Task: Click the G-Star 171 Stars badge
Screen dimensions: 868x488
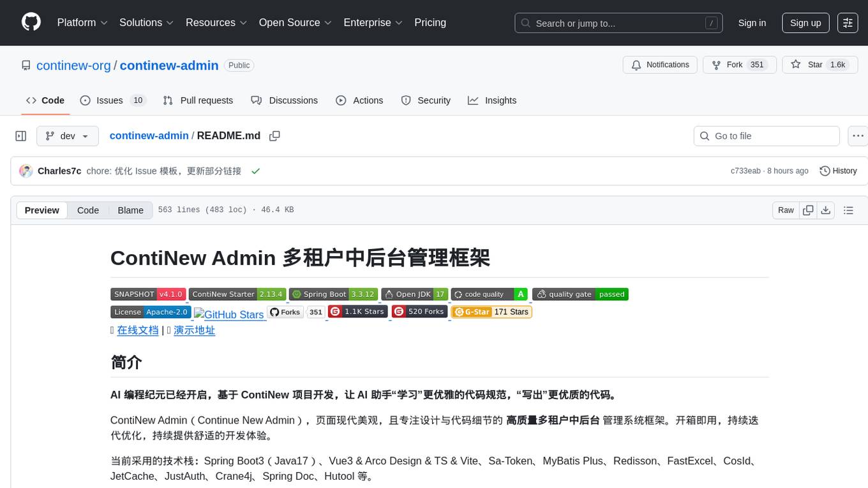Action: (491, 312)
